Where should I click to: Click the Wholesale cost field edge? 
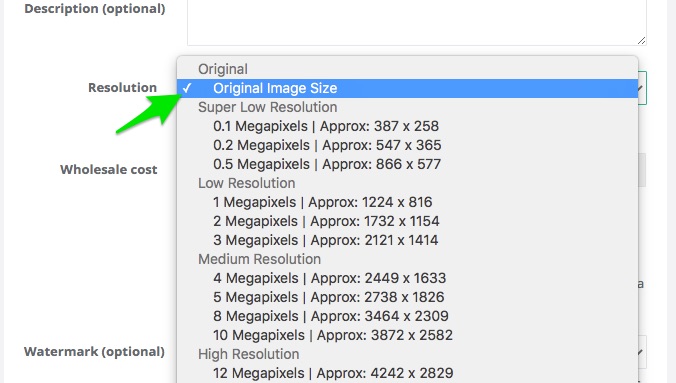point(642,170)
